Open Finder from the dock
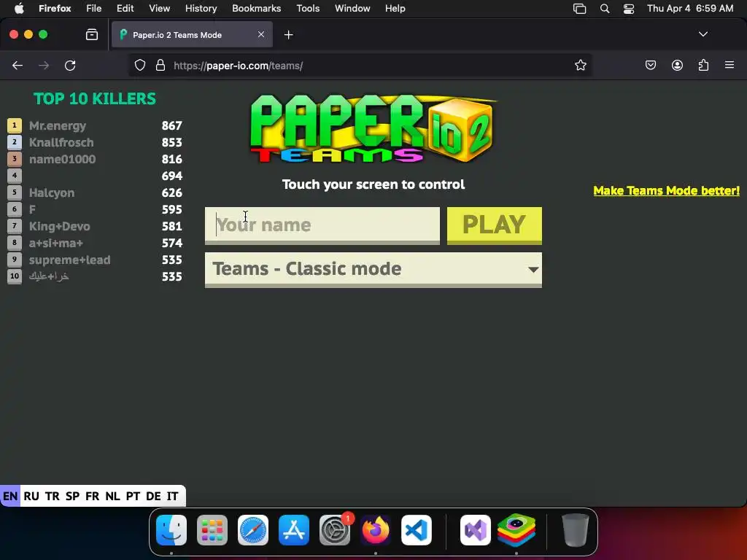The height and width of the screenshot is (560, 747). [x=171, y=530]
